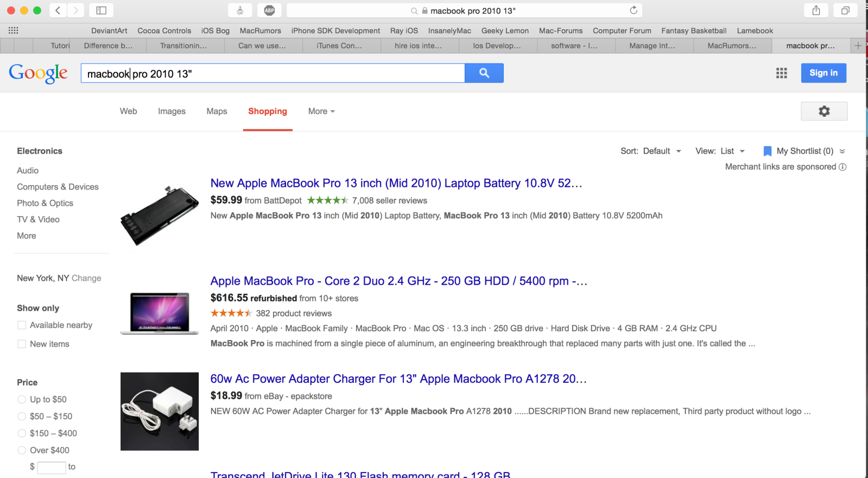Add a new tab with plus button
The height and width of the screenshot is (478, 868).
coord(858,46)
